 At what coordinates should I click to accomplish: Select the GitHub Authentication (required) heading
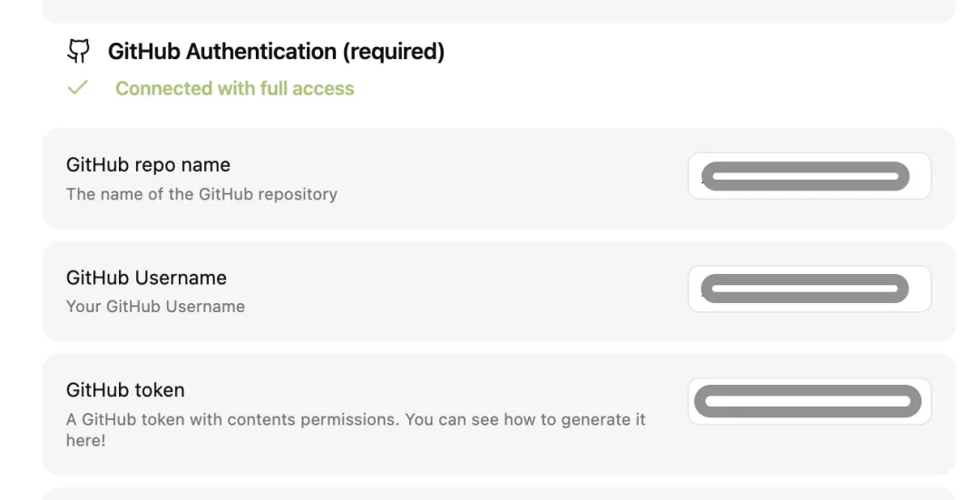(x=276, y=51)
